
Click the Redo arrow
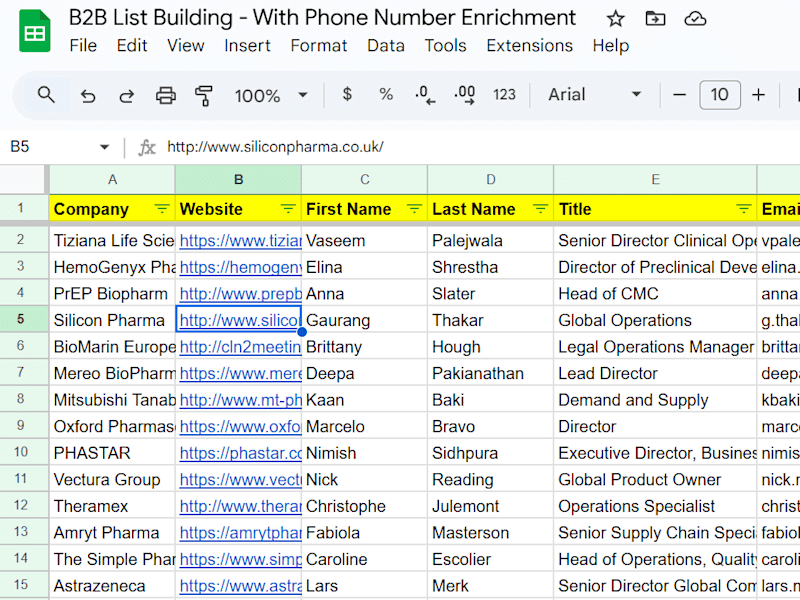point(127,95)
